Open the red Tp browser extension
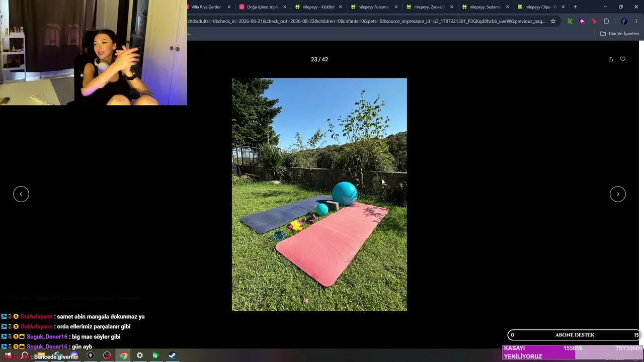The width and height of the screenshot is (644, 362). coord(594,21)
